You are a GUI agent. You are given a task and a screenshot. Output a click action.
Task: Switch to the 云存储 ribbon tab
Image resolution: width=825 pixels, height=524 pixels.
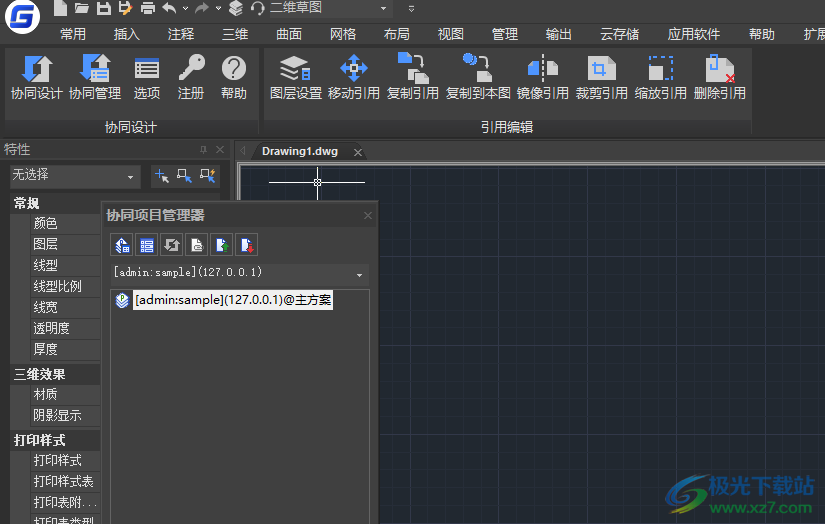coord(620,34)
